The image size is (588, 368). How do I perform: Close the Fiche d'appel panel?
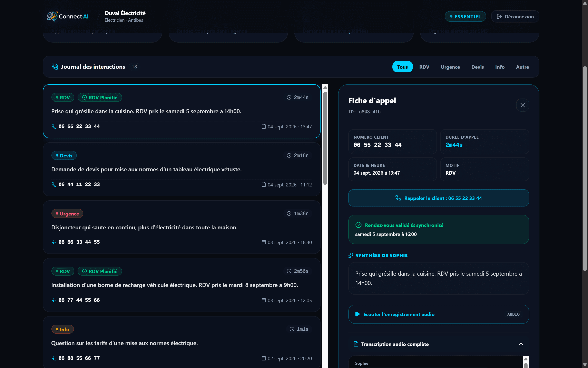[x=522, y=105]
